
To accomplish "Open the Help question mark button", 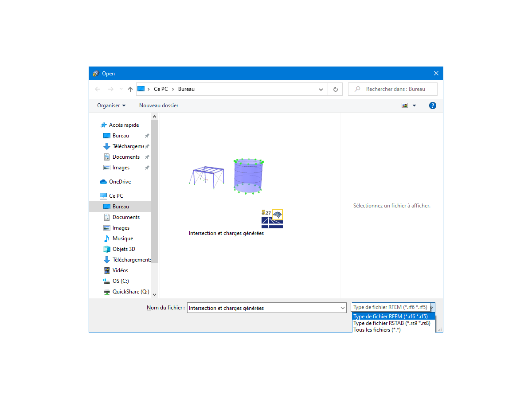I will [432, 106].
